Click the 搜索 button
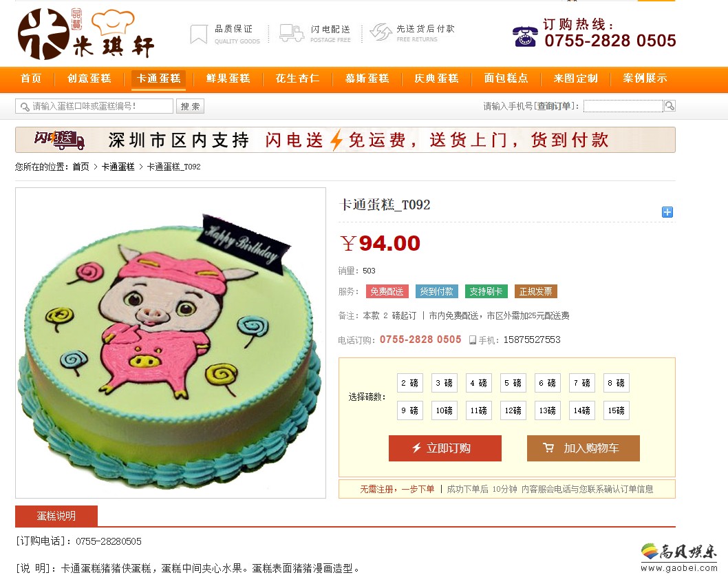Viewport: 728px width, 584px height. point(190,106)
